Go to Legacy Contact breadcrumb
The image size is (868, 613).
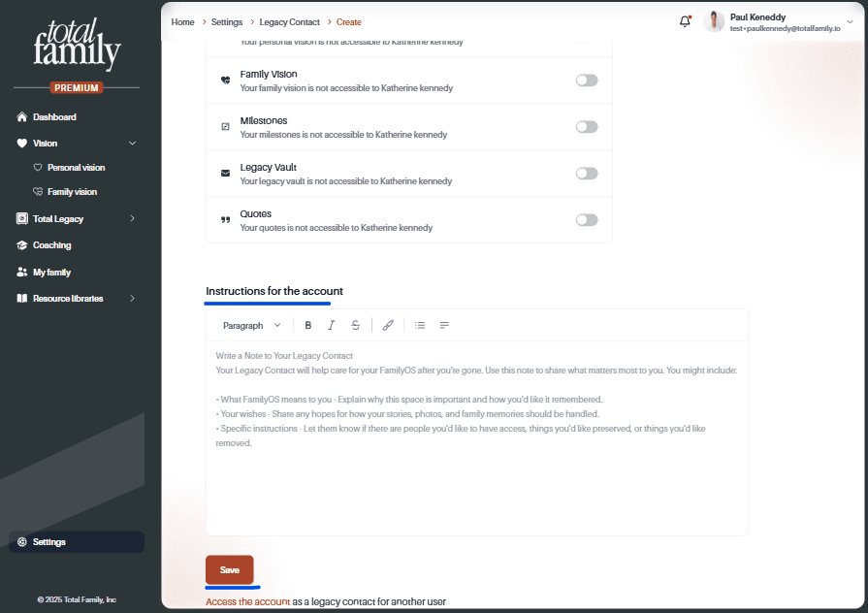click(x=290, y=22)
